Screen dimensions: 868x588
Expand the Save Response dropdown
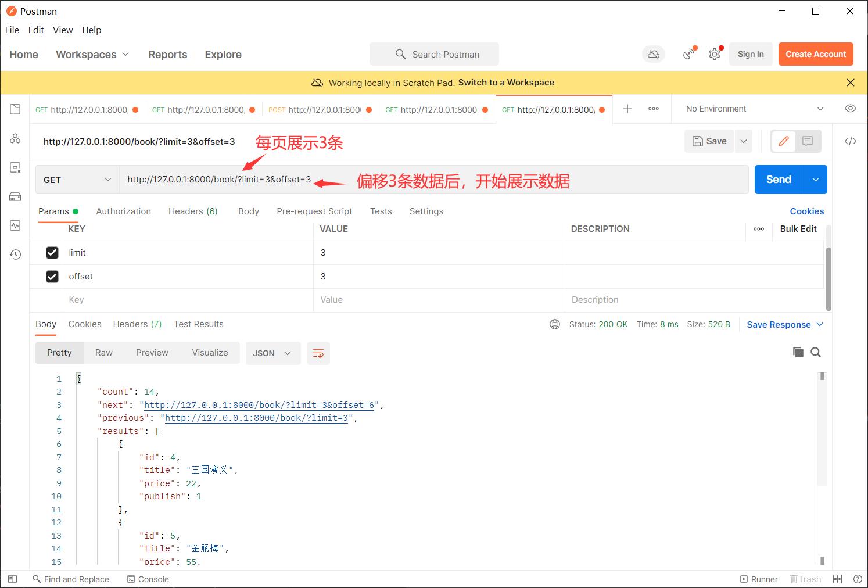click(785, 324)
